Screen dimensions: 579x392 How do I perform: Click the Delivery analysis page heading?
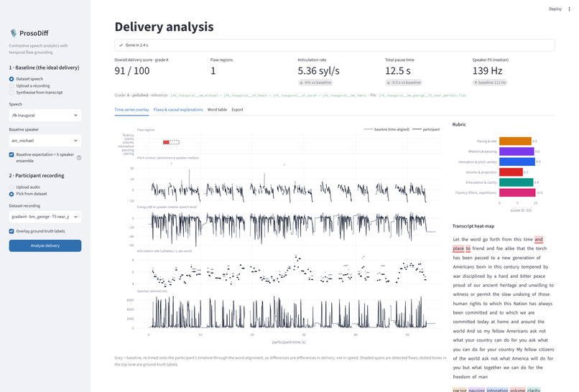(x=164, y=27)
